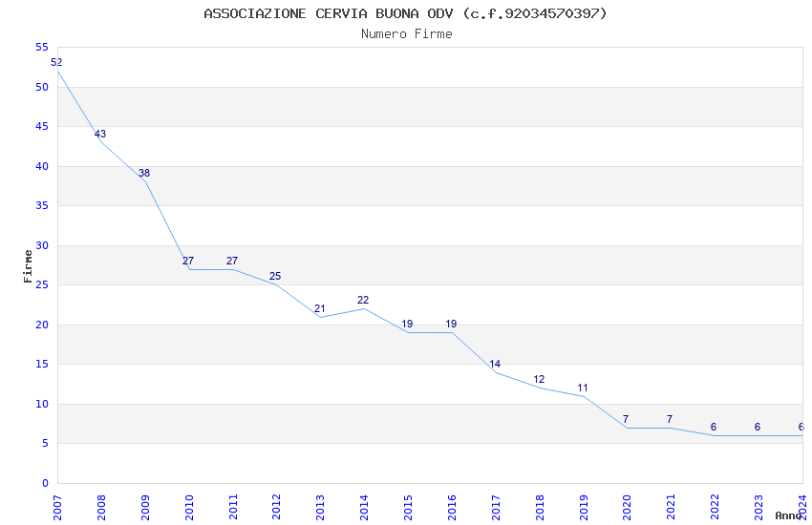Click the x-axis year label 2011
Viewport: 812px width, 525px height.
point(233,508)
